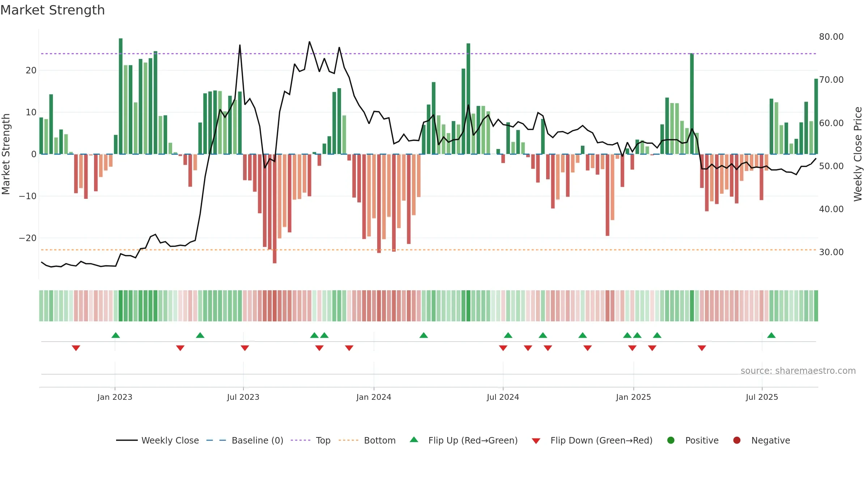
Task: Click the Jul 2024 x-axis label
Action: coord(503,397)
